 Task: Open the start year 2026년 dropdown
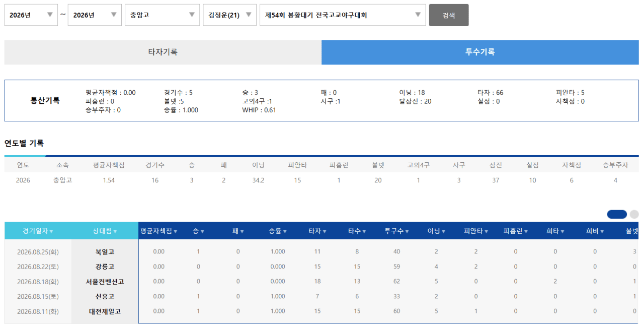[31, 15]
